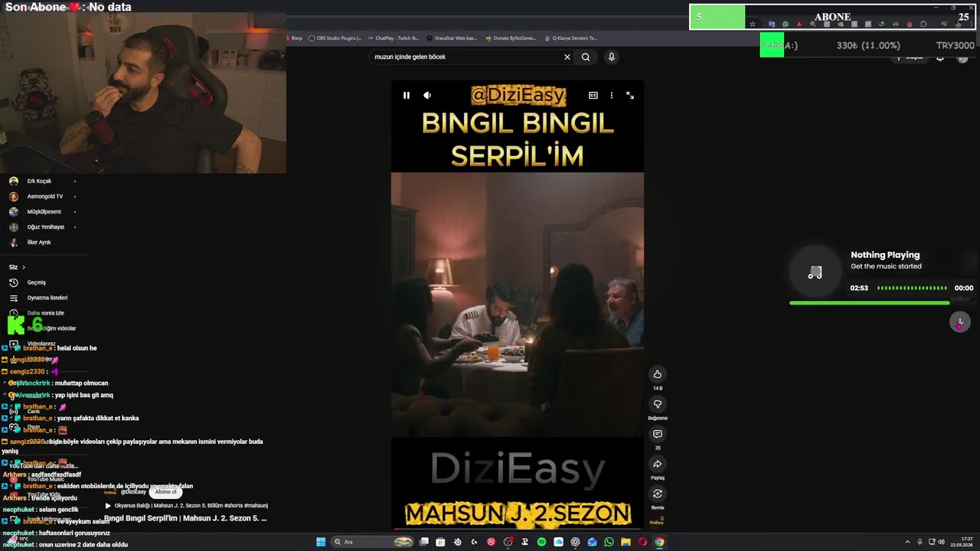The height and width of the screenshot is (551, 980).
Task: Open the Remix option
Action: coord(657,494)
